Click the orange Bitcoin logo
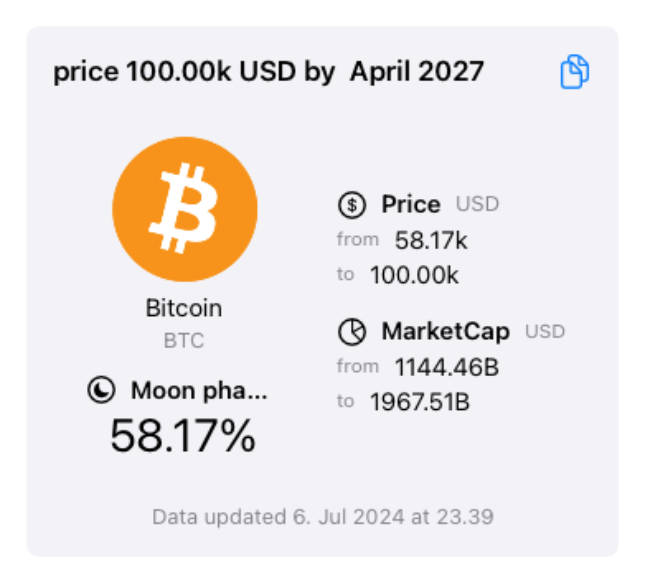The image size is (645, 585). point(185,209)
